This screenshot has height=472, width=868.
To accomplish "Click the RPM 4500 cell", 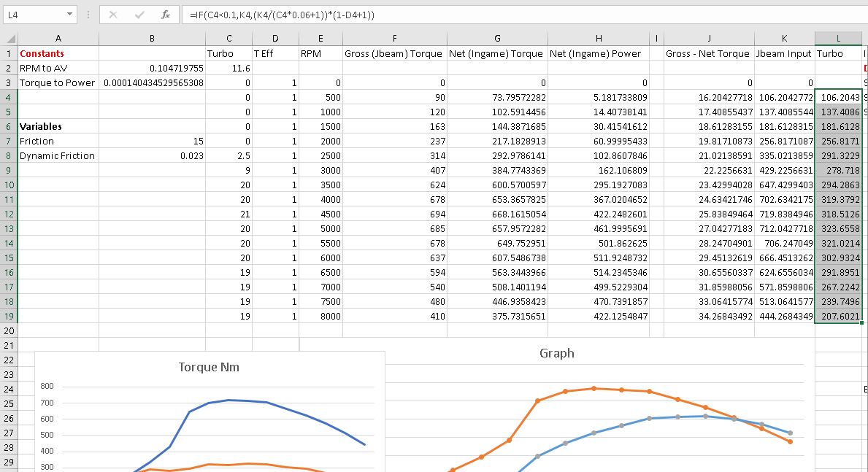I will point(320,214).
